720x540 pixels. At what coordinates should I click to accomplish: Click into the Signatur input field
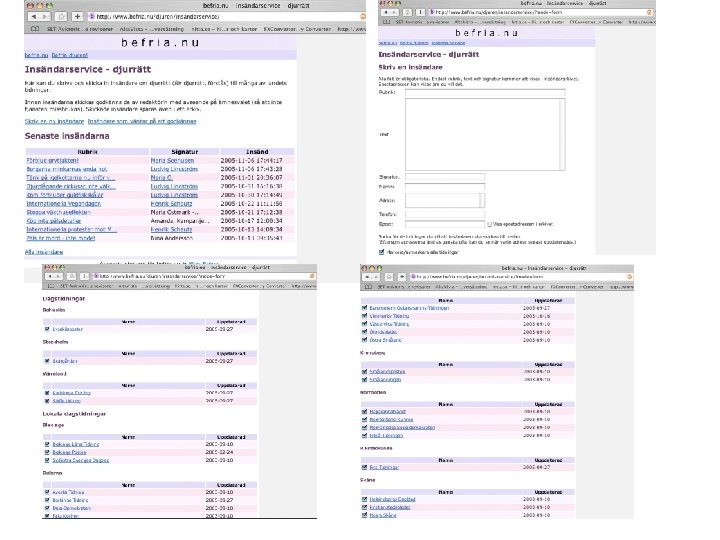444,177
